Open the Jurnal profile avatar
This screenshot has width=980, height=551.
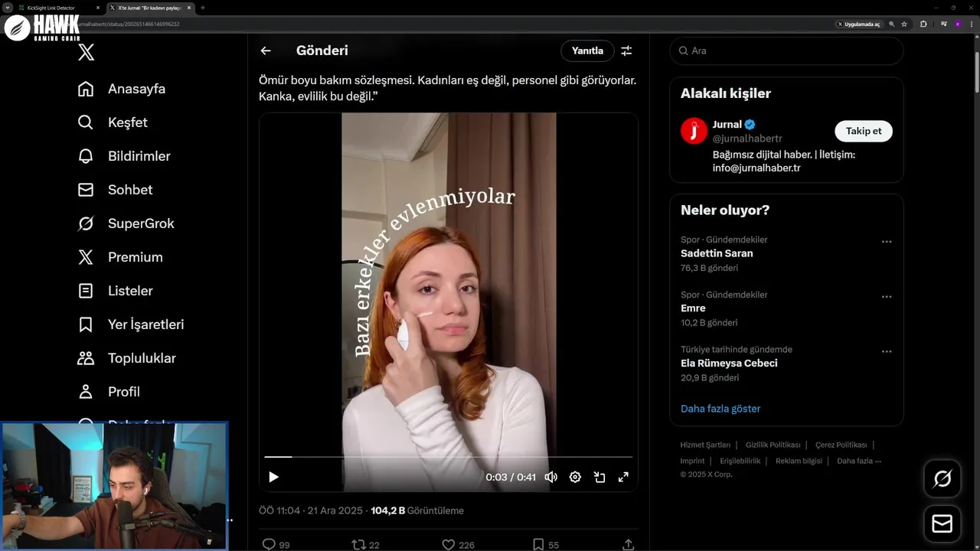(x=694, y=131)
